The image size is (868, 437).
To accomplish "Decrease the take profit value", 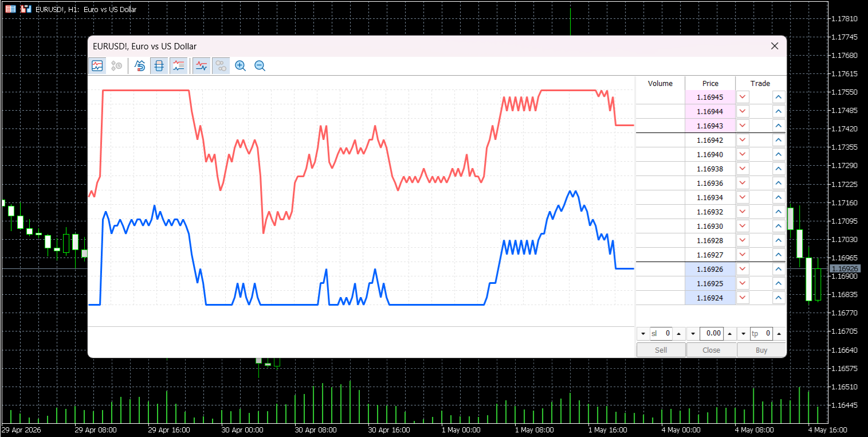I will pyautogui.click(x=743, y=334).
